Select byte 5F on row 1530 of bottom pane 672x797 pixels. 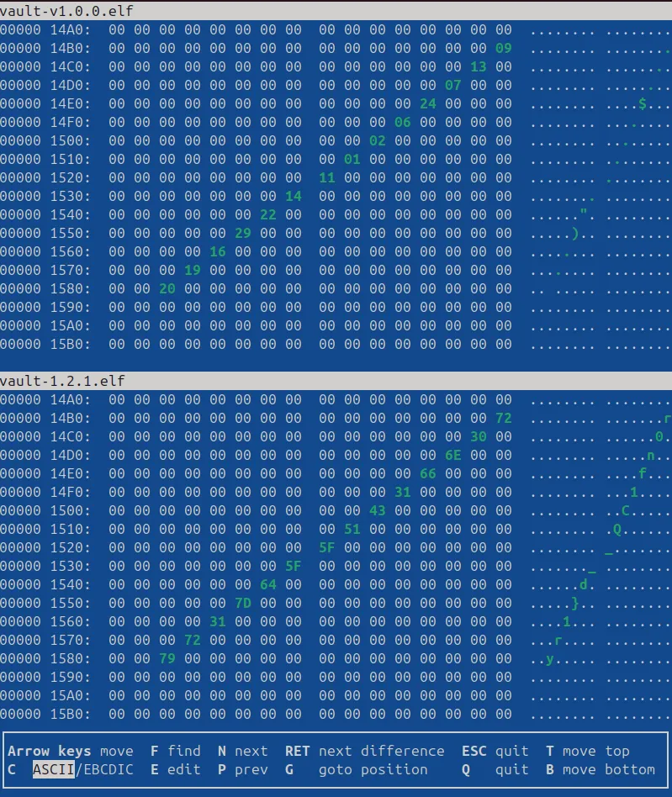point(294,567)
